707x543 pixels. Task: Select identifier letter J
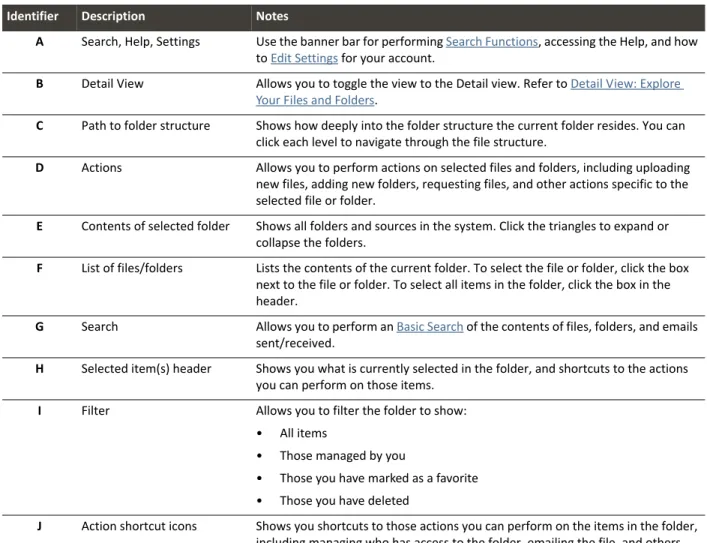(40, 526)
